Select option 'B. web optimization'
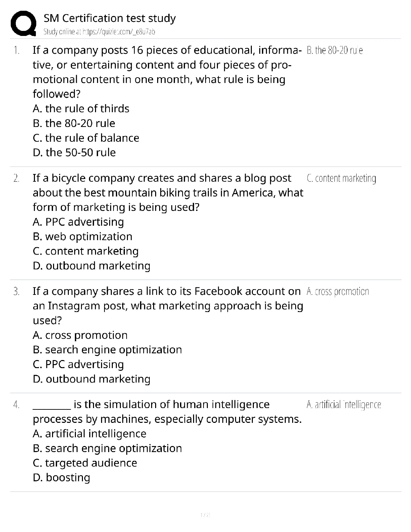This screenshot has height=532, width=411. 83,236
